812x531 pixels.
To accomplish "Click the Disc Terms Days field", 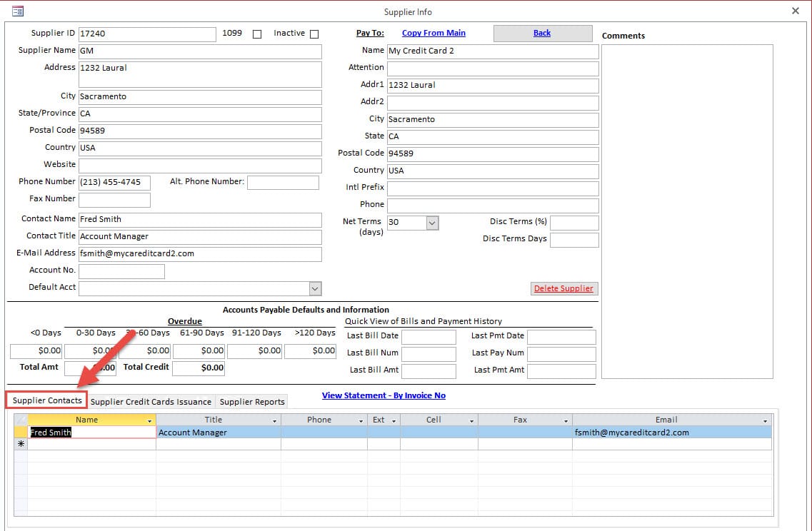I will point(574,240).
